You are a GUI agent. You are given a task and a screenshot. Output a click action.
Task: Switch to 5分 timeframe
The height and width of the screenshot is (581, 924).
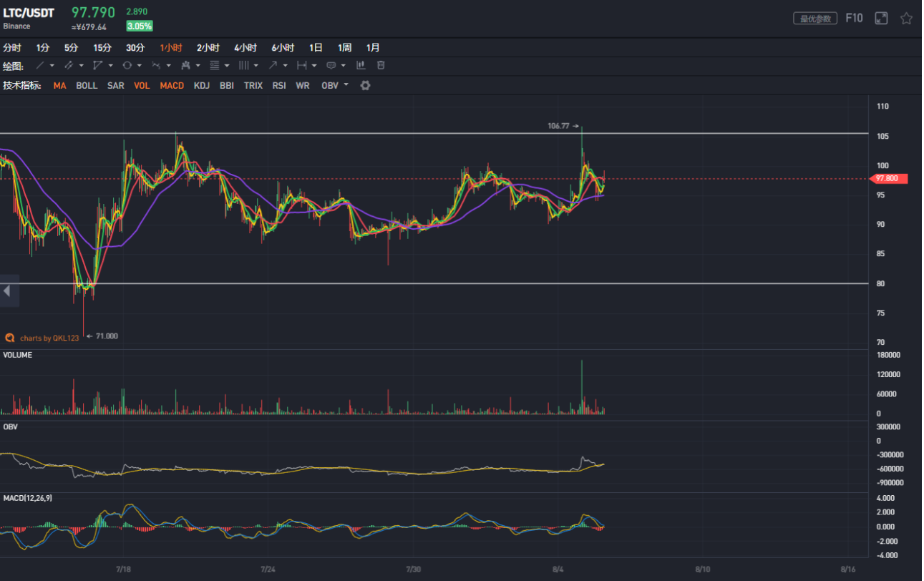71,48
